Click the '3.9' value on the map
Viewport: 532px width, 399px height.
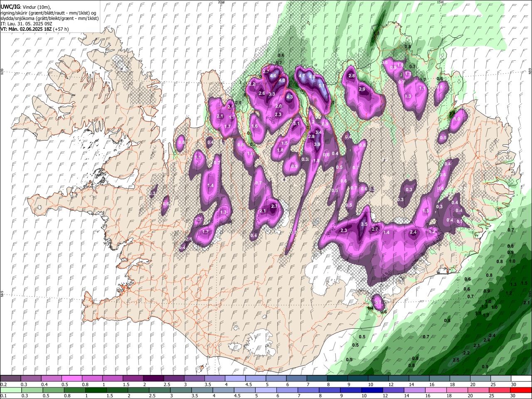pos(317,145)
